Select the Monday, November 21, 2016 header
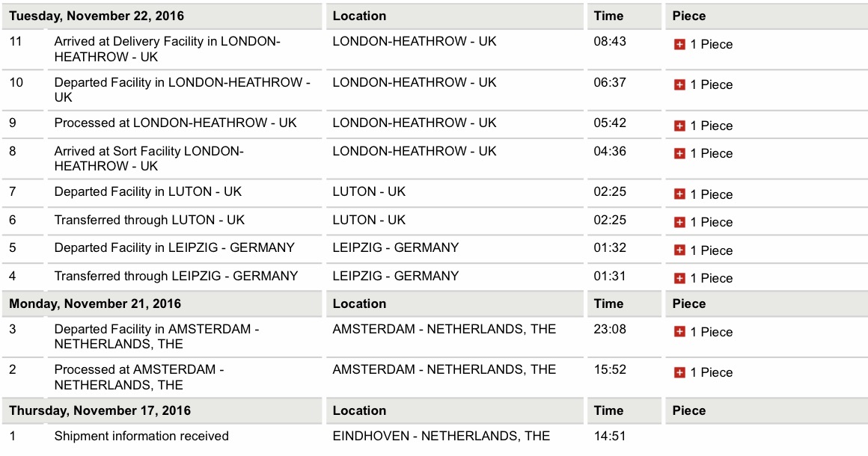 pos(95,304)
